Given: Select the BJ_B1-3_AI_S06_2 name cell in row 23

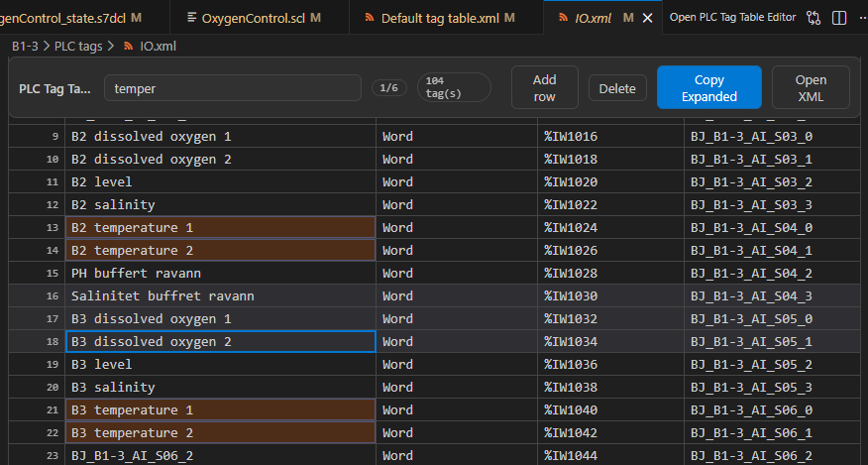Looking at the screenshot, I should [220, 455].
